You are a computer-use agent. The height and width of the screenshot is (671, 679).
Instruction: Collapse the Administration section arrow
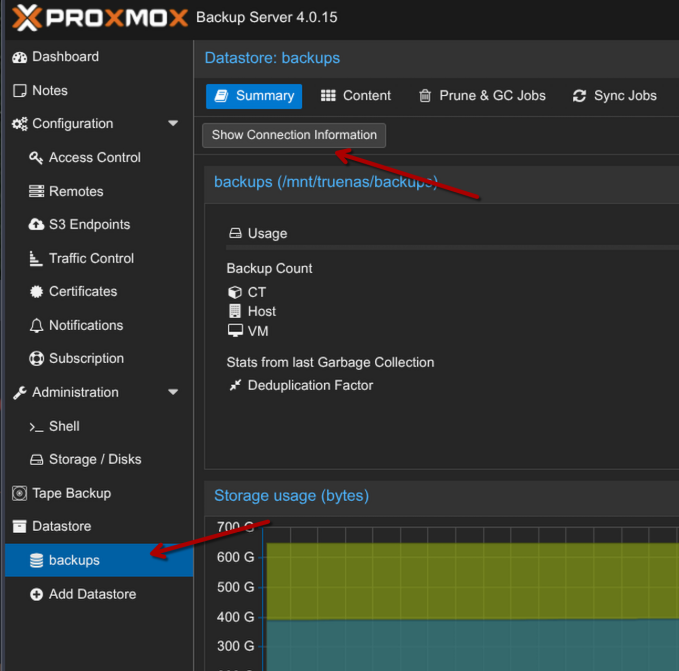click(173, 393)
